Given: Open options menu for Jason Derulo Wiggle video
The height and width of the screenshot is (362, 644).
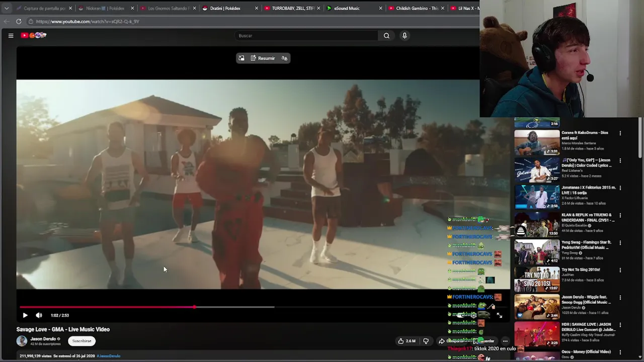Looking at the screenshot, I should pos(620,298).
